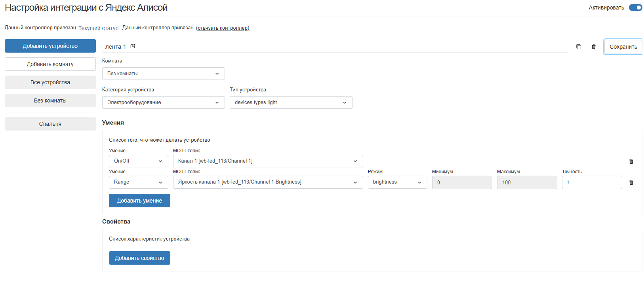Viewport: 644px width, 290px height.
Task: Click the Точность input field
Action: click(592, 182)
